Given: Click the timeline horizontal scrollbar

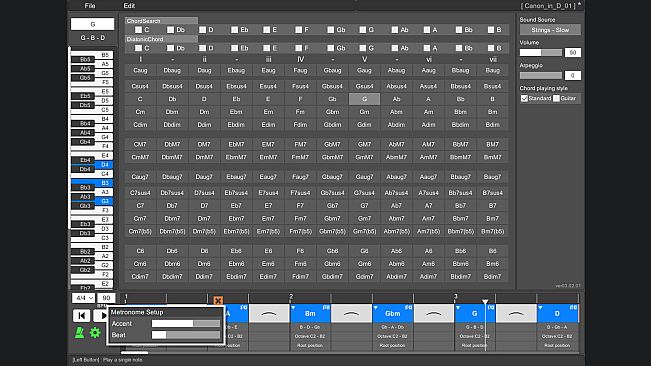Looking at the screenshot, I should (x=135, y=353).
